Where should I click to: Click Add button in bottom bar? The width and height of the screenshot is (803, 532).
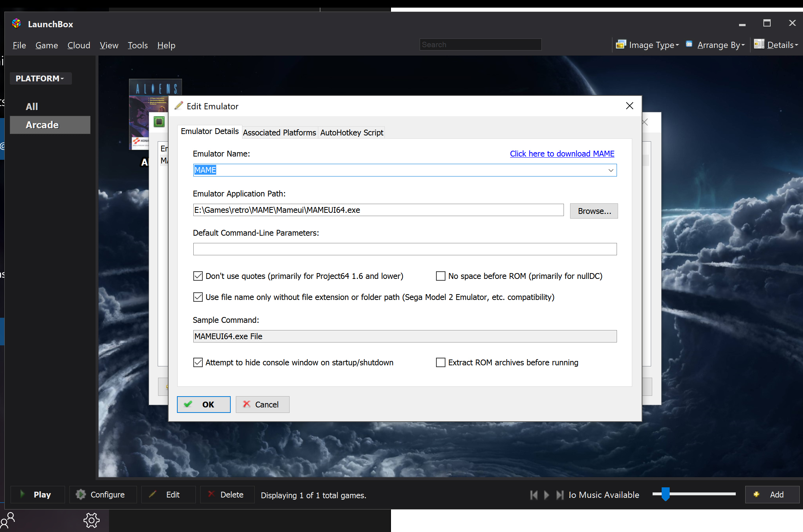coord(772,495)
